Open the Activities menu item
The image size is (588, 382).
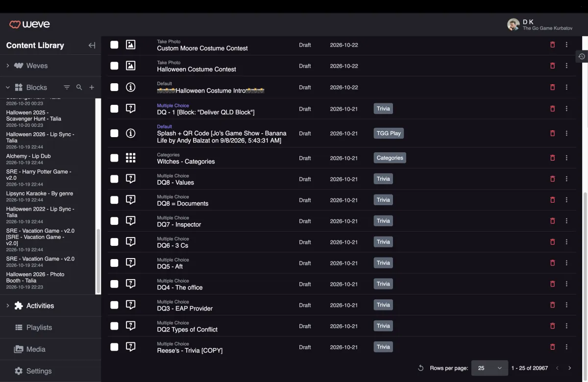(40, 306)
